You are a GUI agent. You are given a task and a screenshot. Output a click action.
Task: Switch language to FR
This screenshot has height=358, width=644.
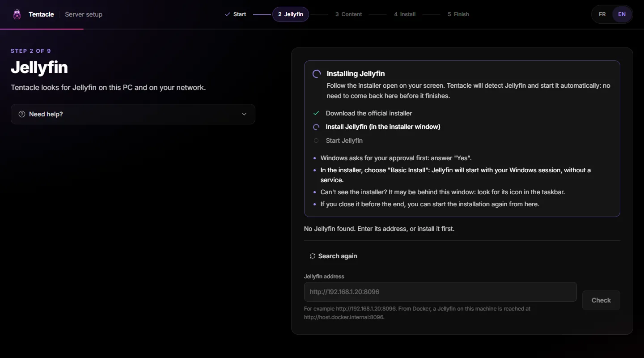pos(602,14)
